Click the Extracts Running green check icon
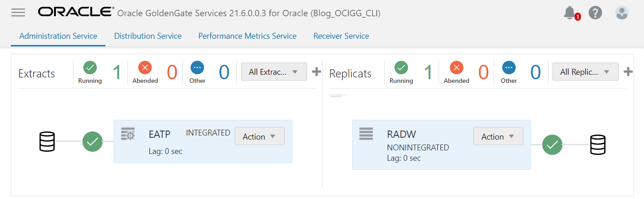The height and width of the screenshot is (199, 644). 90,68
